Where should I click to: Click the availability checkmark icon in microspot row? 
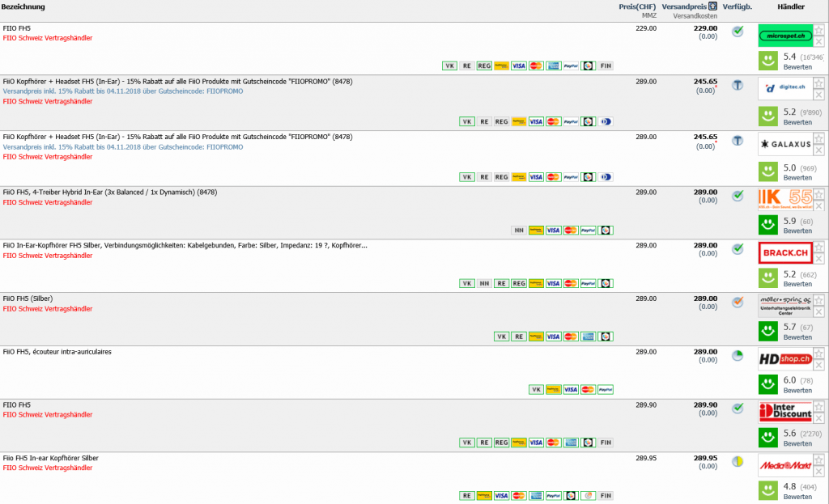tap(738, 32)
